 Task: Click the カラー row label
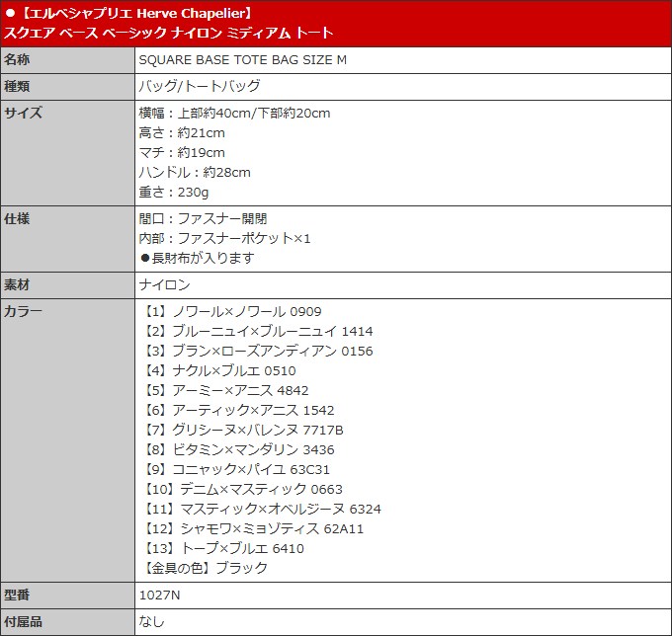(x=23, y=311)
